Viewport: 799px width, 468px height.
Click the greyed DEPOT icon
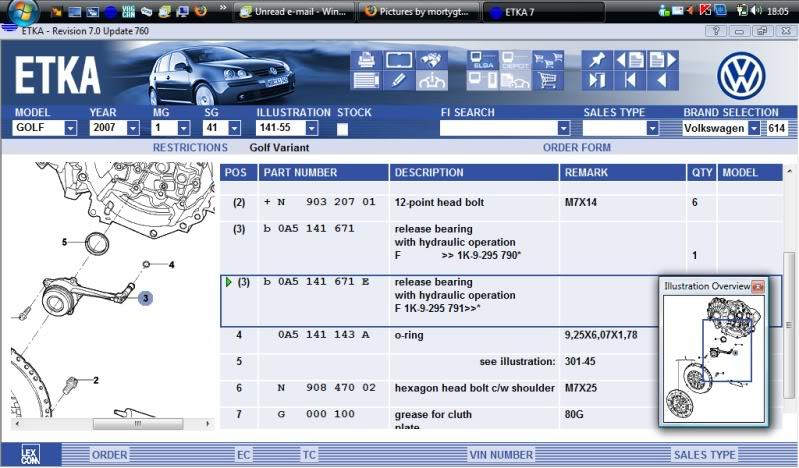515,60
